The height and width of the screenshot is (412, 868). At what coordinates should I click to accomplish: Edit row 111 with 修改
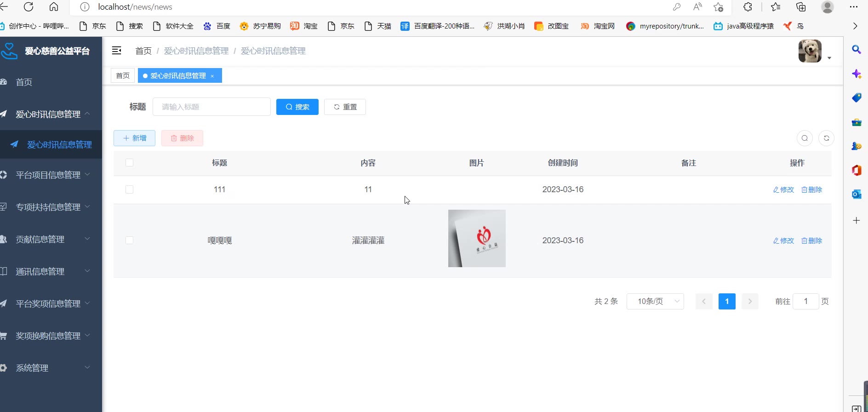tap(783, 189)
